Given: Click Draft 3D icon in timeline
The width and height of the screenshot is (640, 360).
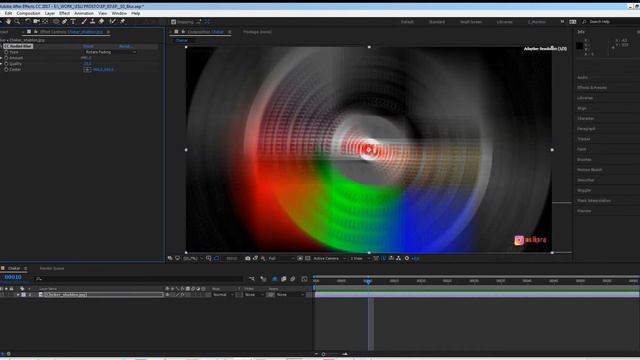Looking at the screenshot, I should pos(263,279).
